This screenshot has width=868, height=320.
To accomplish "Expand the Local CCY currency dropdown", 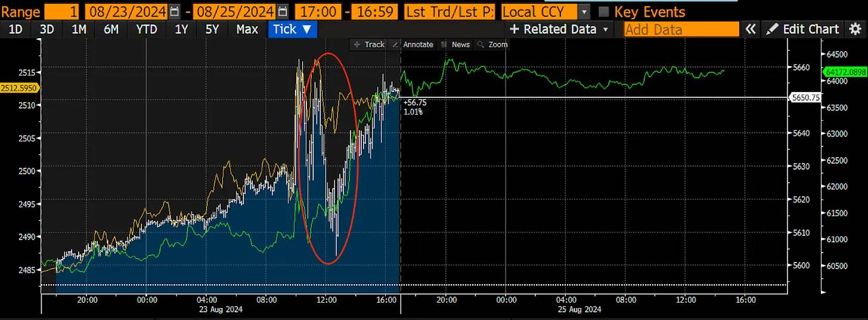I will 584,11.
